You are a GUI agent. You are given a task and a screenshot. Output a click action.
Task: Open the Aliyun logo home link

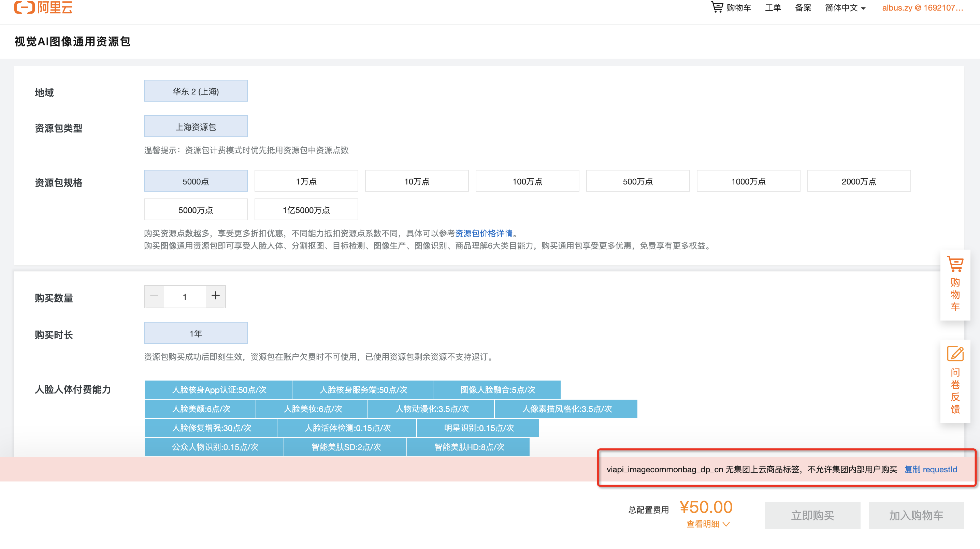coord(43,7)
